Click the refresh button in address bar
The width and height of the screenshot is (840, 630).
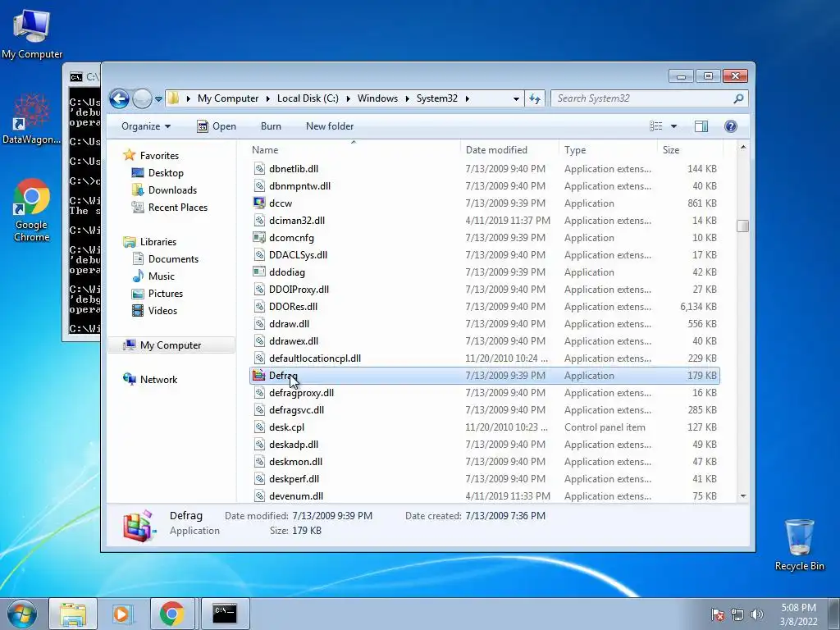pos(535,98)
